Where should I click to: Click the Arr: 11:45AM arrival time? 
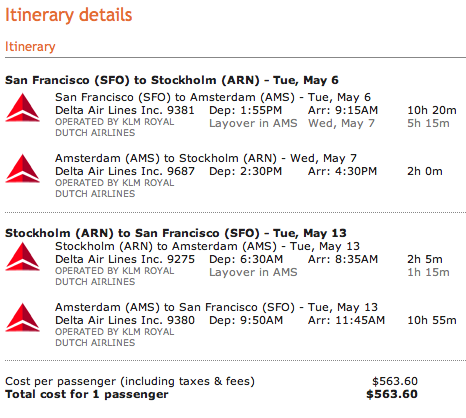(x=346, y=320)
